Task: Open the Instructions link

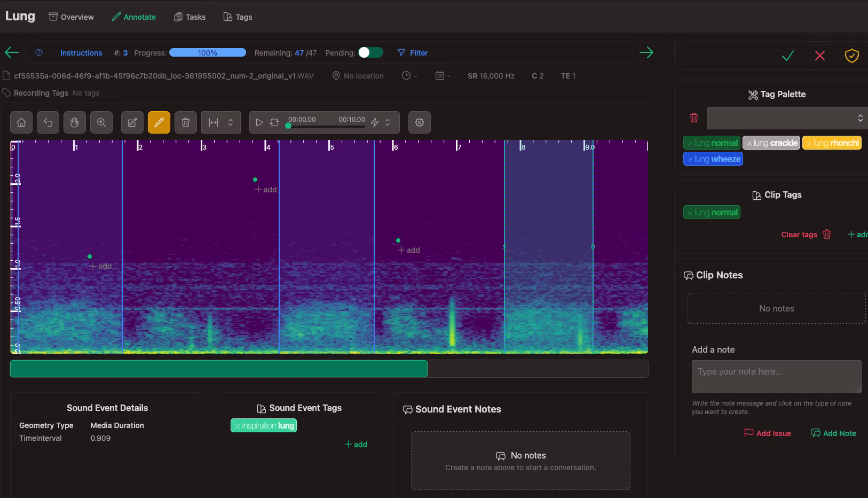Action: pos(81,53)
